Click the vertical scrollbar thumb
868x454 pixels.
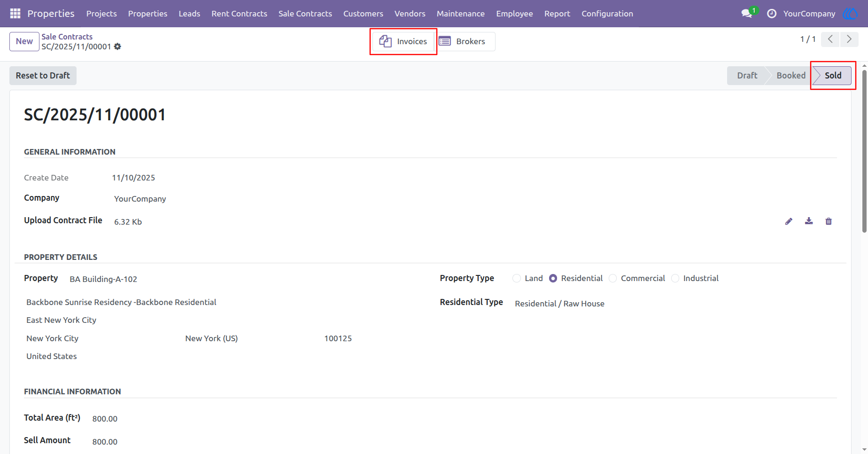click(x=864, y=150)
